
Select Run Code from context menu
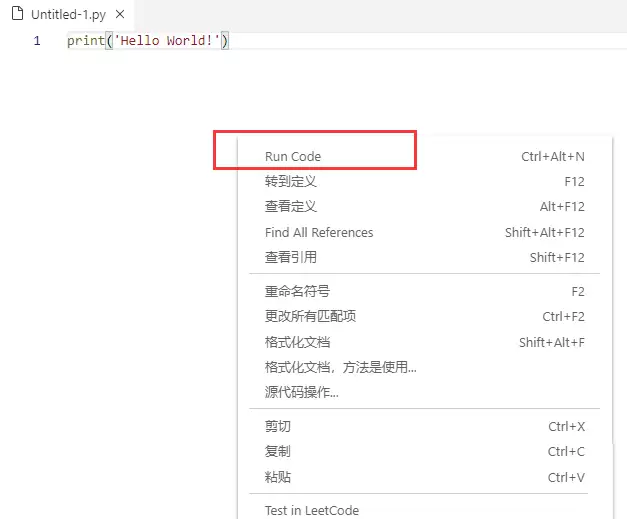[x=293, y=157]
